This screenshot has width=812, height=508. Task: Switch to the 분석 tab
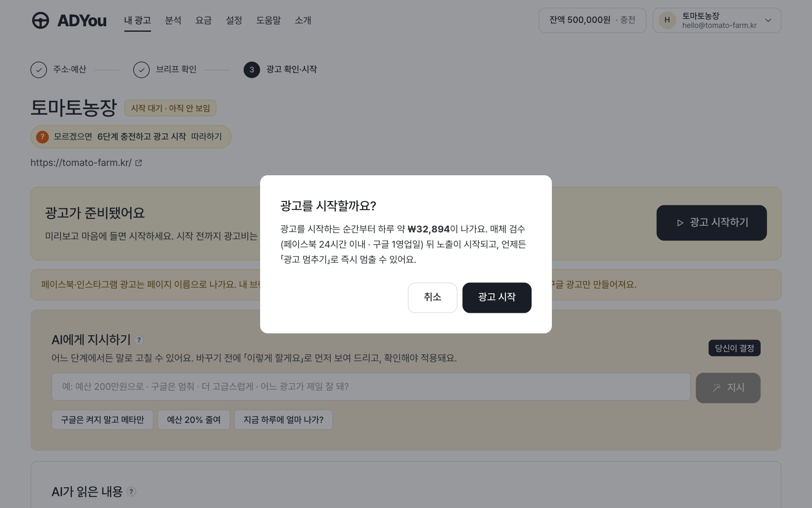173,20
